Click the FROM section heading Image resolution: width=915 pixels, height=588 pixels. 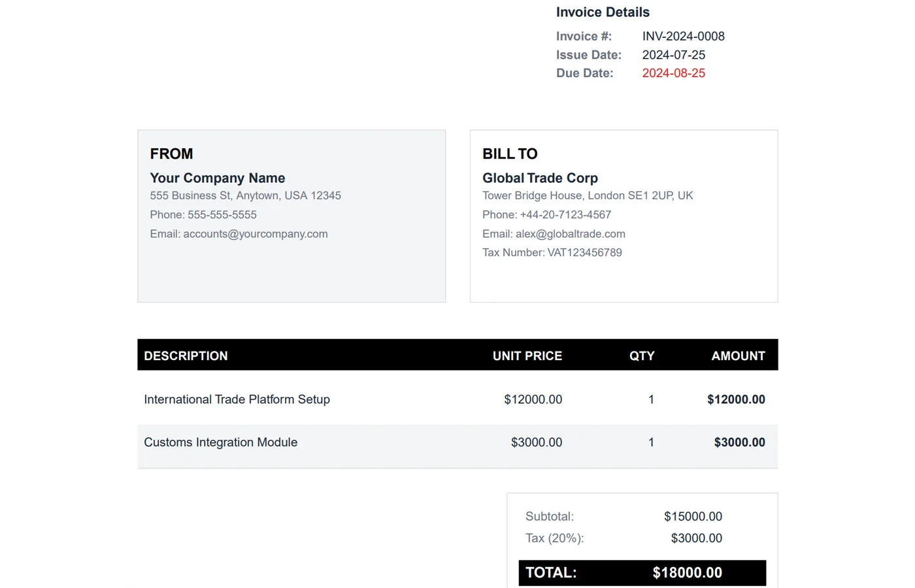pyautogui.click(x=171, y=154)
